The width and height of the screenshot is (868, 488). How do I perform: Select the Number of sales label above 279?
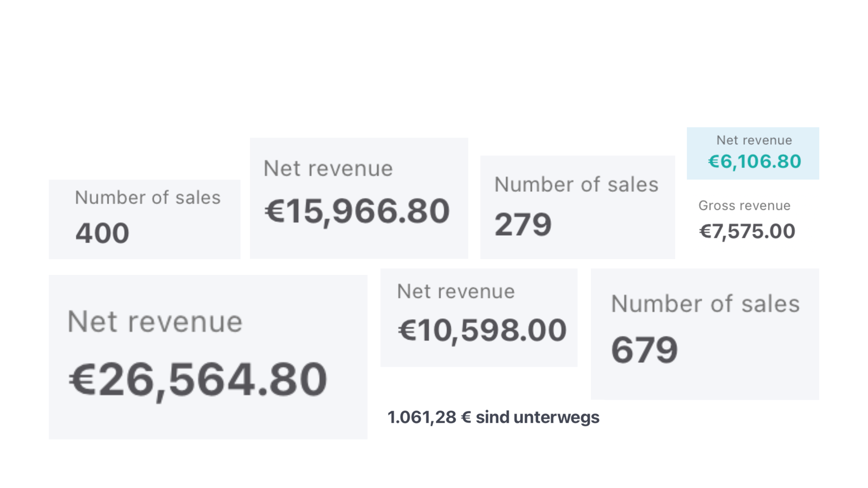(x=576, y=184)
